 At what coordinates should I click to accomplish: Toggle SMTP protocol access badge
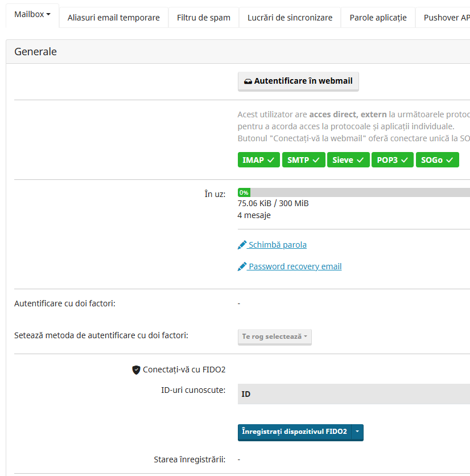(x=303, y=160)
